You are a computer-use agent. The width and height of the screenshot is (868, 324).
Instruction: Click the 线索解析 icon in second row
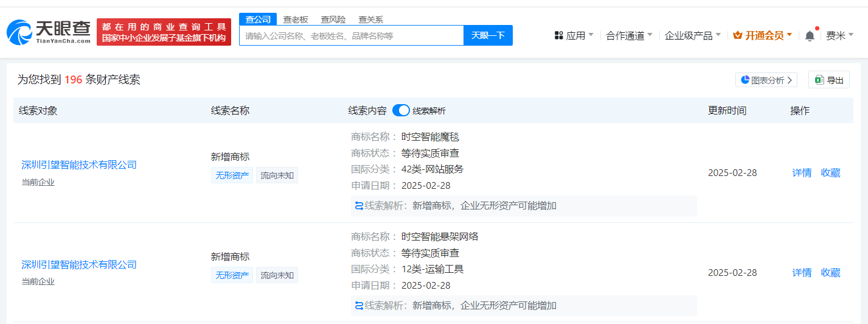(359, 306)
